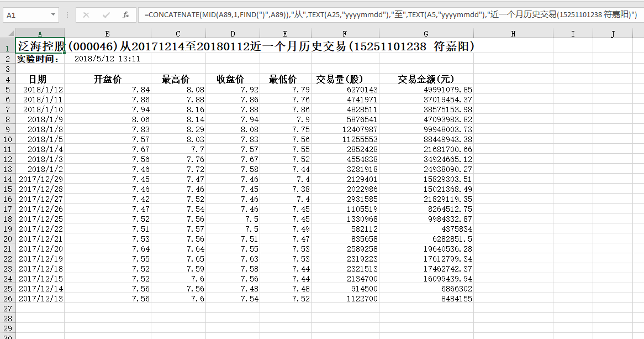This screenshot has width=644, height=339.
Task: Select the column H header
Action: click(x=513, y=34)
